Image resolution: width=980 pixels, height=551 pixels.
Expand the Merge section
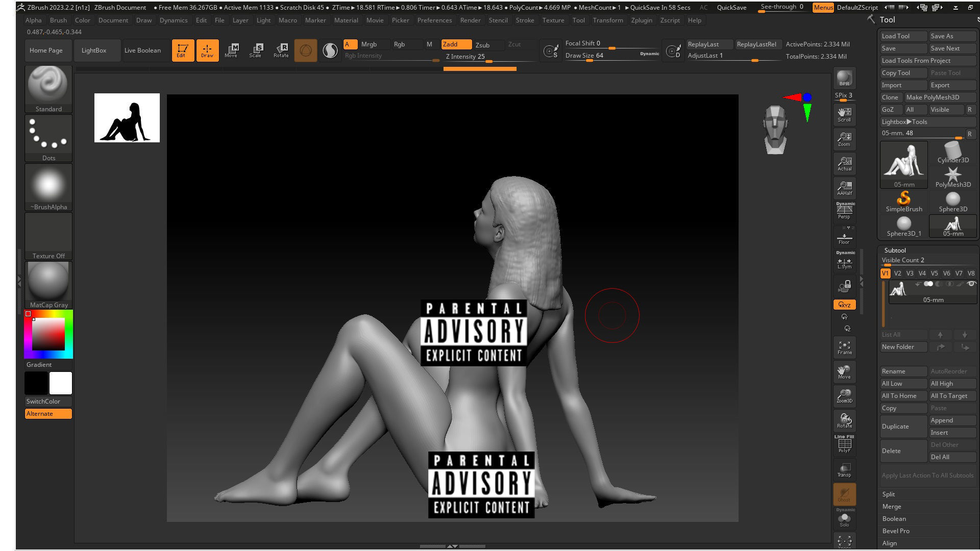click(892, 506)
